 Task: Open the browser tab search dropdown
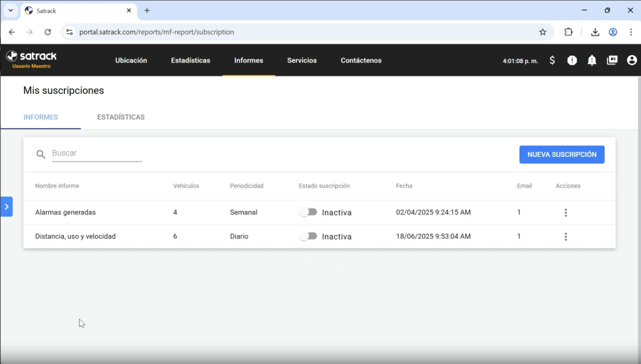(11, 11)
